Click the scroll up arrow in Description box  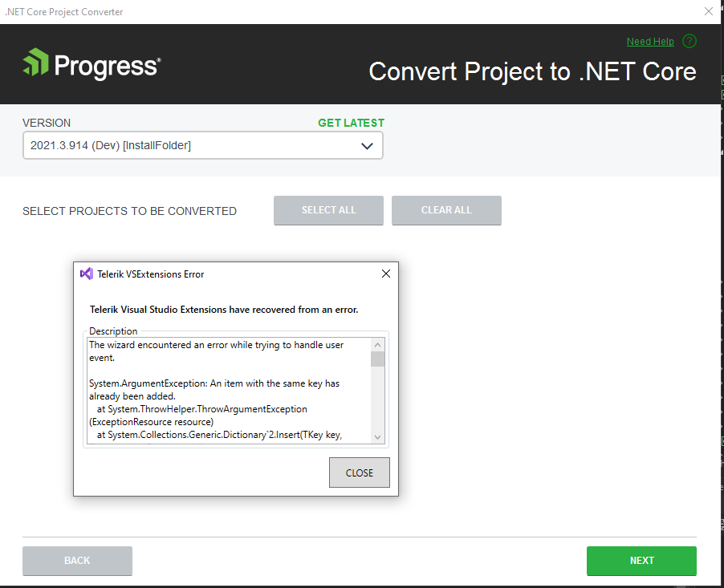click(x=377, y=345)
